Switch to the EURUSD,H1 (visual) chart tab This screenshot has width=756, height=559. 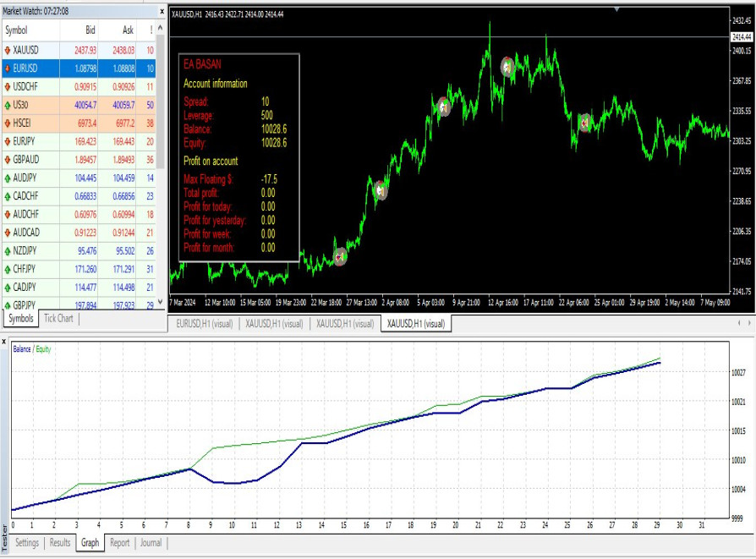(204, 324)
